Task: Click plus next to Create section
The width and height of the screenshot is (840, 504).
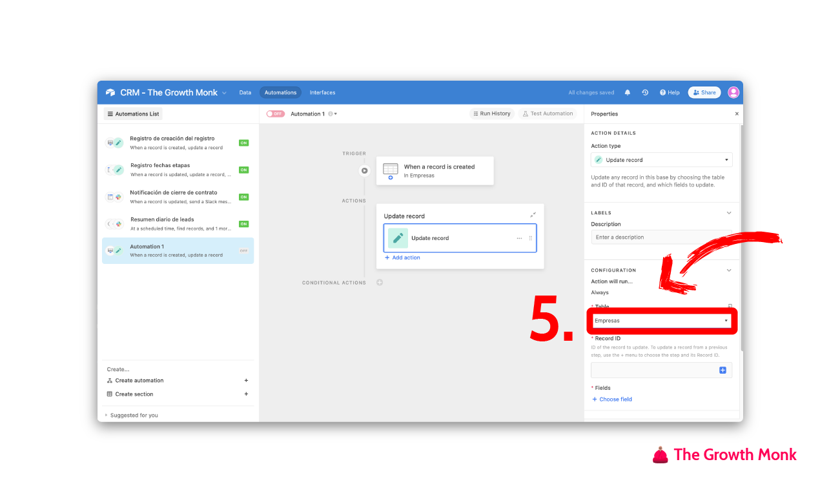Action: pyautogui.click(x=246, y=394)
